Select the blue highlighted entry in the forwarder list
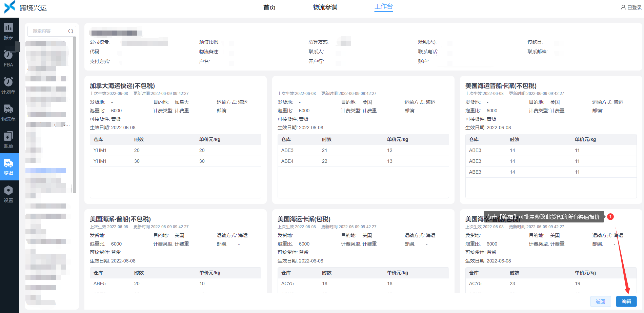This screenshot has height=313, width=644. point(46,170)
